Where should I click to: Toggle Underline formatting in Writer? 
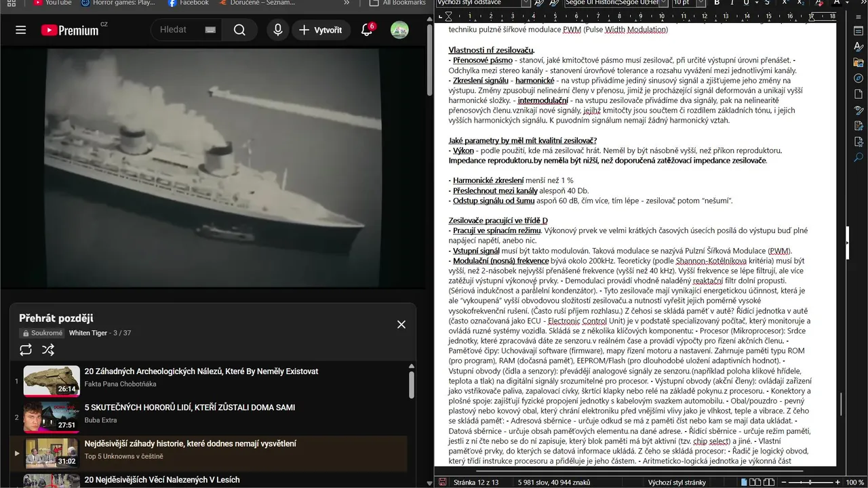pyautogui.click(x=746, y=3)
